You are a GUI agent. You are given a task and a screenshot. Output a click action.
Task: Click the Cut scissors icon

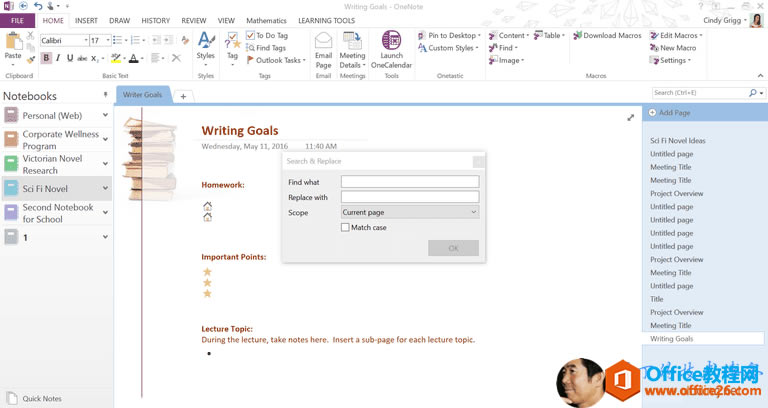pos(30,35)
